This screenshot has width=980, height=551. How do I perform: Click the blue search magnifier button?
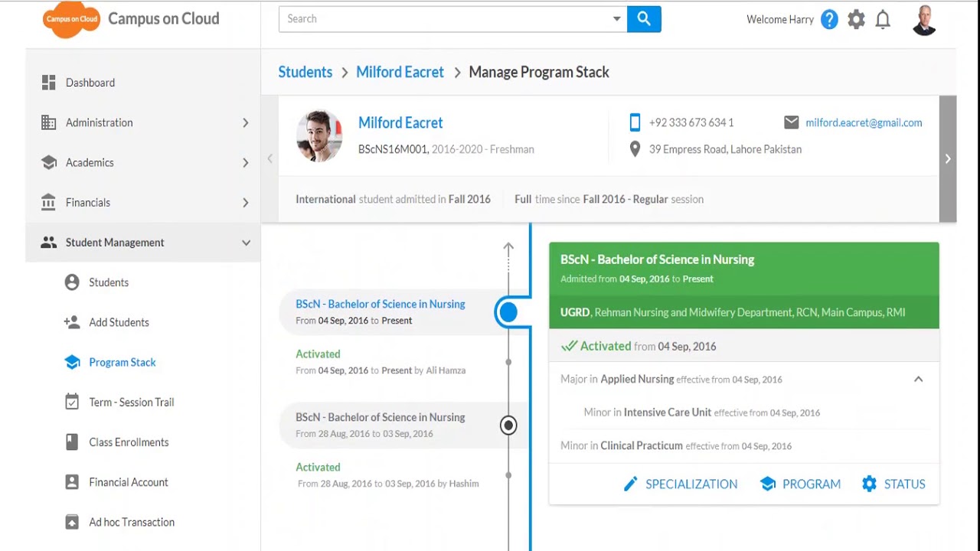click(644, 19)
